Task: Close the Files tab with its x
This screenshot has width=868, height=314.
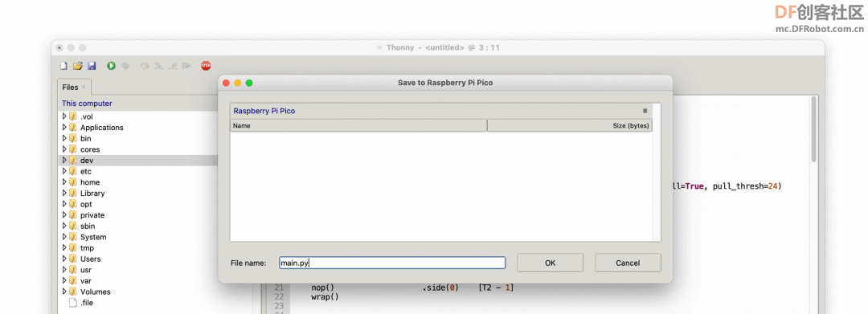Action: pos(84,88)
